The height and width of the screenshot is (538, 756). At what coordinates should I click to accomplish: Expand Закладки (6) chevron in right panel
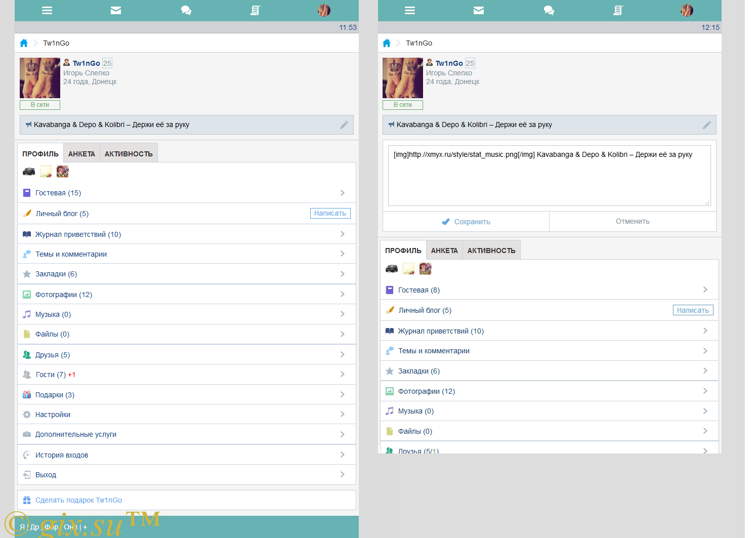[705, 370]
